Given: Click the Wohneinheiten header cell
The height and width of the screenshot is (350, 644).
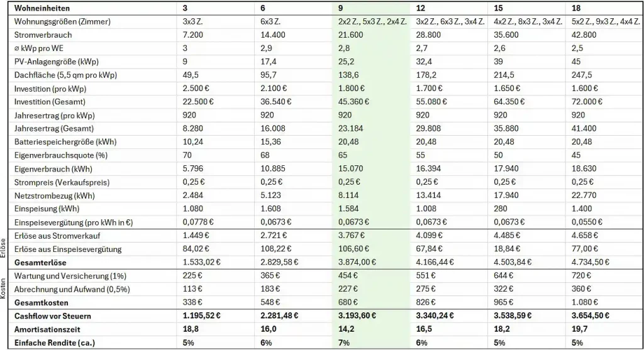Looking at the screenshot, I should pyautogui.click(x=42, y=9).
